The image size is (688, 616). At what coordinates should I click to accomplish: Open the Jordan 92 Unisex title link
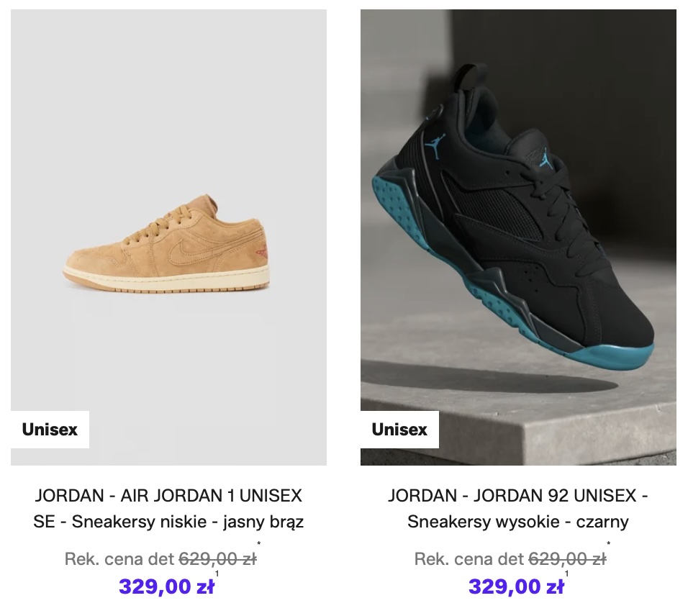tap(518, 509)
